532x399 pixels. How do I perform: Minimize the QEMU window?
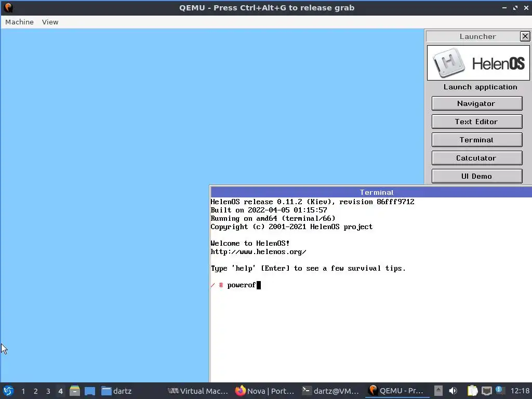[504, 7]
